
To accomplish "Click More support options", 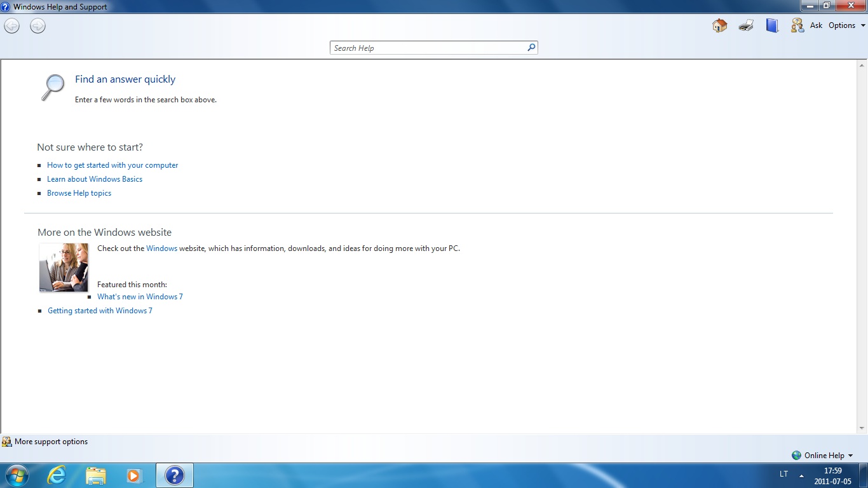I will point(51,442).
